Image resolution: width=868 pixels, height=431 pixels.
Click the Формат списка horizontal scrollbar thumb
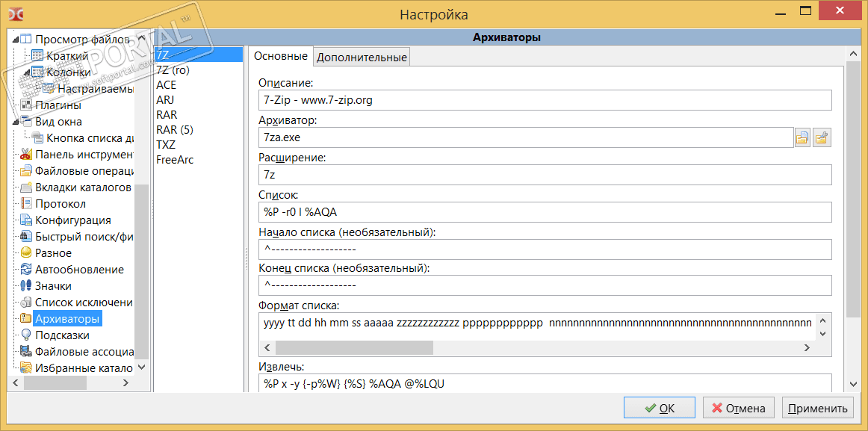click(x=354, y=347)
